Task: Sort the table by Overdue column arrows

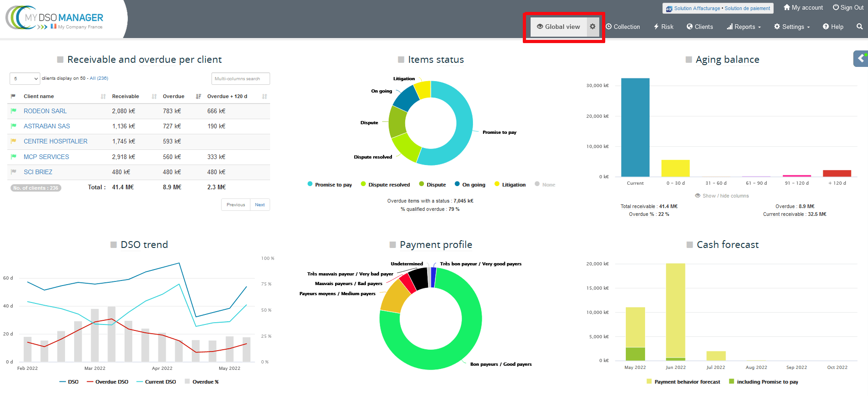Action: 198,96
